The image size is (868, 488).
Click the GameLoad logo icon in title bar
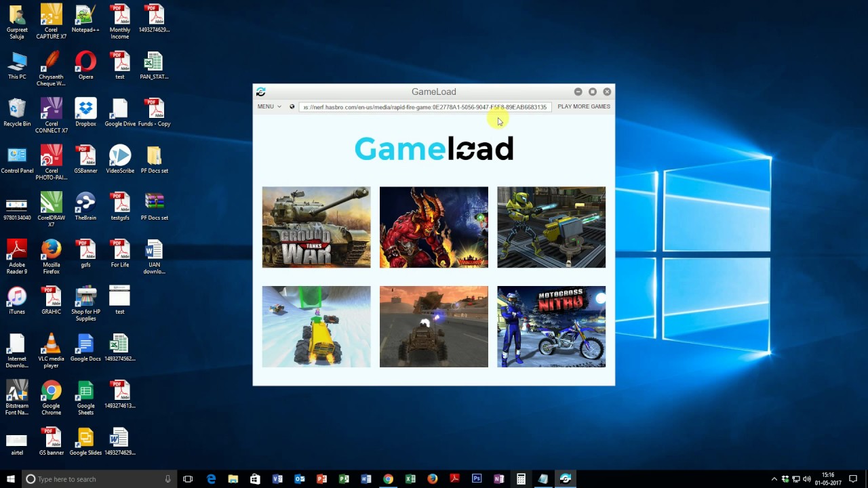click(260, 91)
